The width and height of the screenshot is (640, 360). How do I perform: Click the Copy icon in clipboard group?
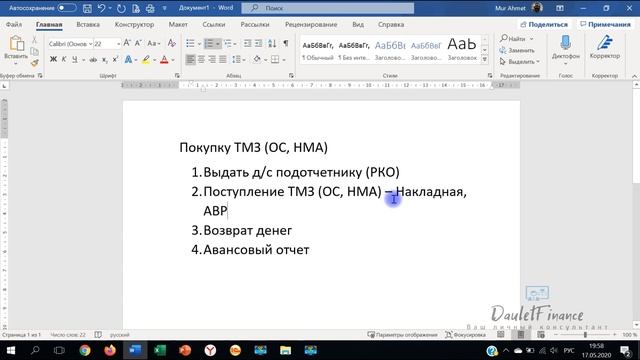(x=35, y=51)
